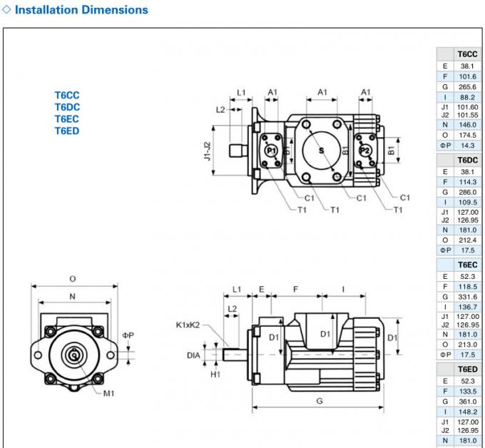Click the K1xK2 key label

[x=188, y=325]
